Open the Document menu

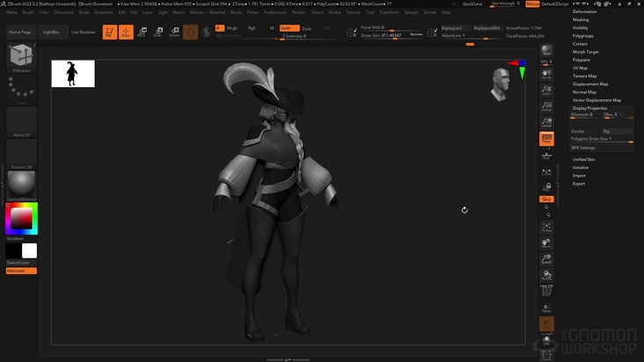coord(63,12)
